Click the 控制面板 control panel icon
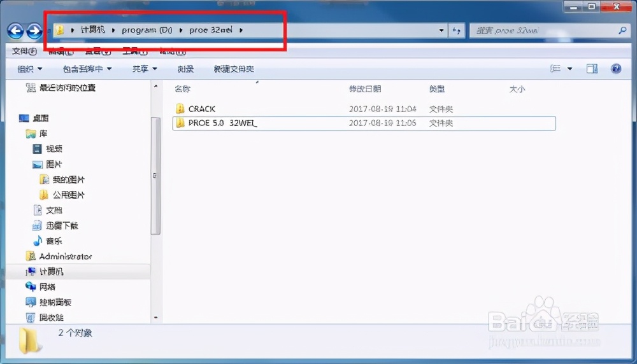The image size is (637, 364). (x=31, y=302)
